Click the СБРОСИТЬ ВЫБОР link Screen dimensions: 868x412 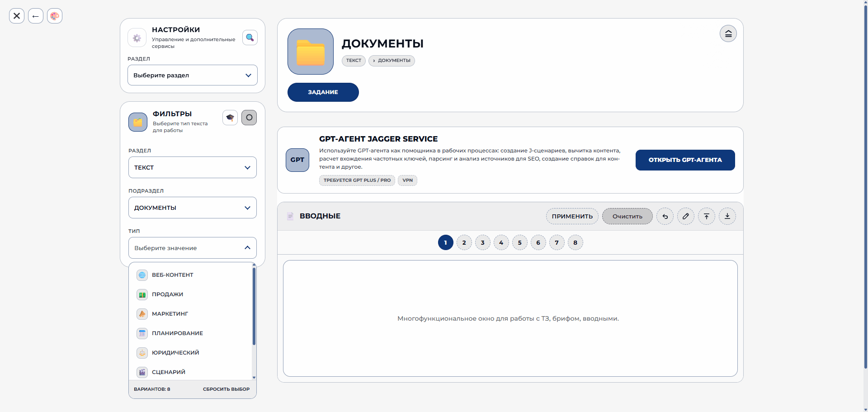click(226, 389)
